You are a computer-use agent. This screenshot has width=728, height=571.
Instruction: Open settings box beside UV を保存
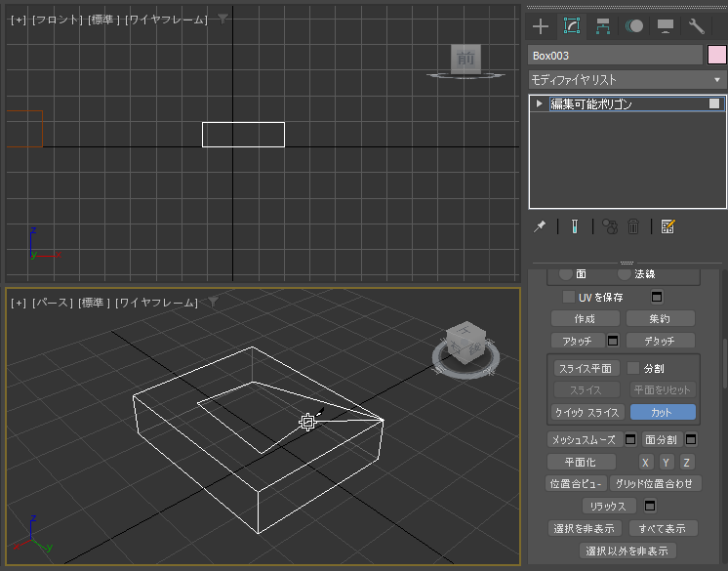click(657, 297)
